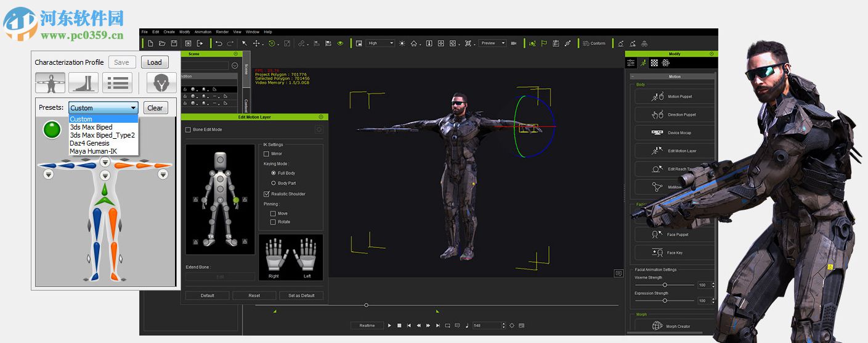Redo the last action
Screen dimensions: 868x343
tap(230, 44)
